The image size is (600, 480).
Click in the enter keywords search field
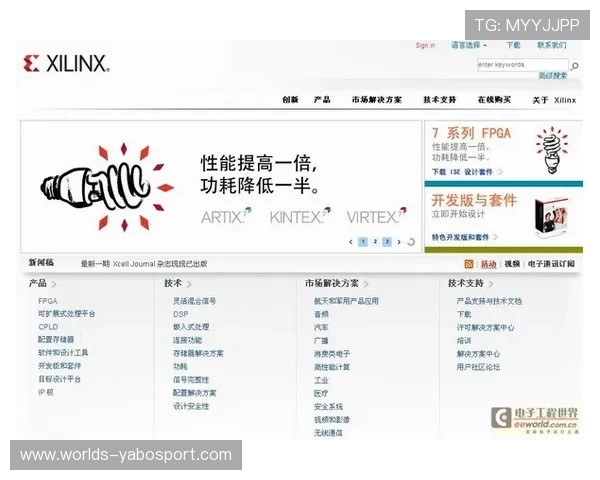coord(522,65)
